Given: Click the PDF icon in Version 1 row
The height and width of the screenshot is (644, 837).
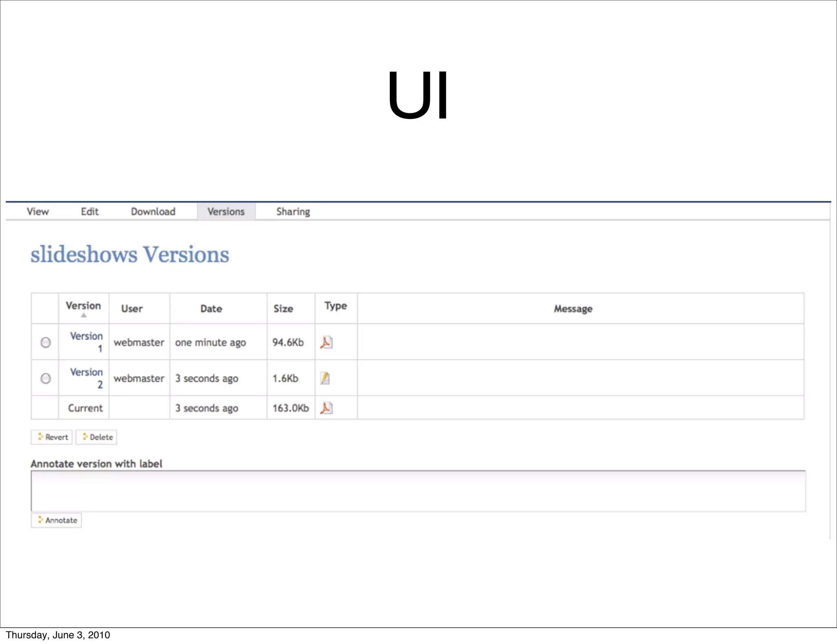Looking at the screenshot, I should click(326, 342).
